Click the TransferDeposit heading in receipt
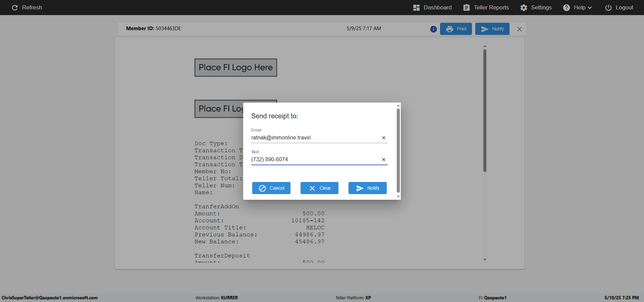The width and height of the screenshot is (644, 302). point(222,256)
